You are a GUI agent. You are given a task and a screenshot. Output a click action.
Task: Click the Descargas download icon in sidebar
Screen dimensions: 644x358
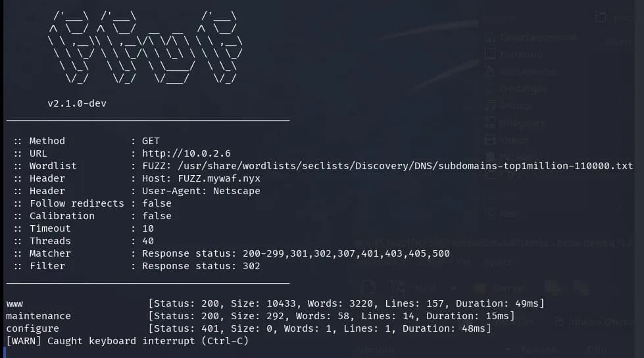pos(490,88)
